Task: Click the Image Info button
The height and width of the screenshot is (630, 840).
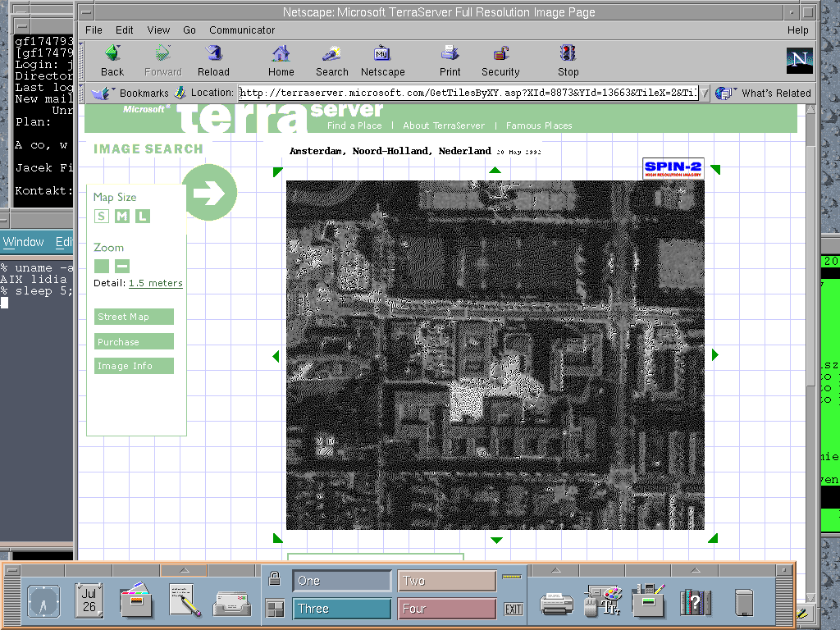Action: 134,366
